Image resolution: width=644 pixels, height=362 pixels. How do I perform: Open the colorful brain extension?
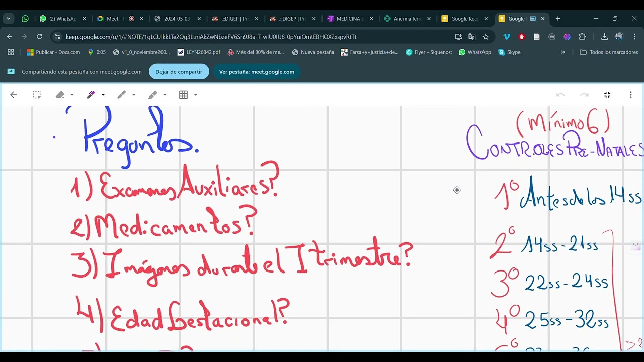click(567, 37)
